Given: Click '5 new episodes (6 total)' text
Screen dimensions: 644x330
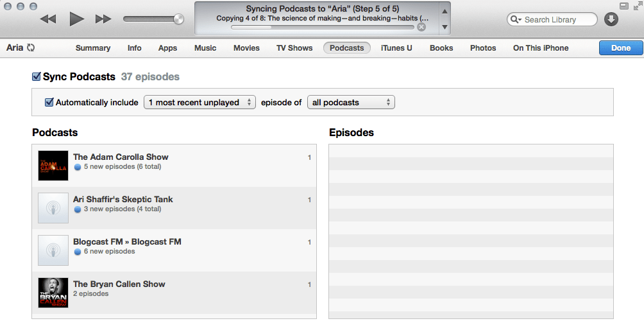Looking at the screenshot, I should [x=123, y=167].
